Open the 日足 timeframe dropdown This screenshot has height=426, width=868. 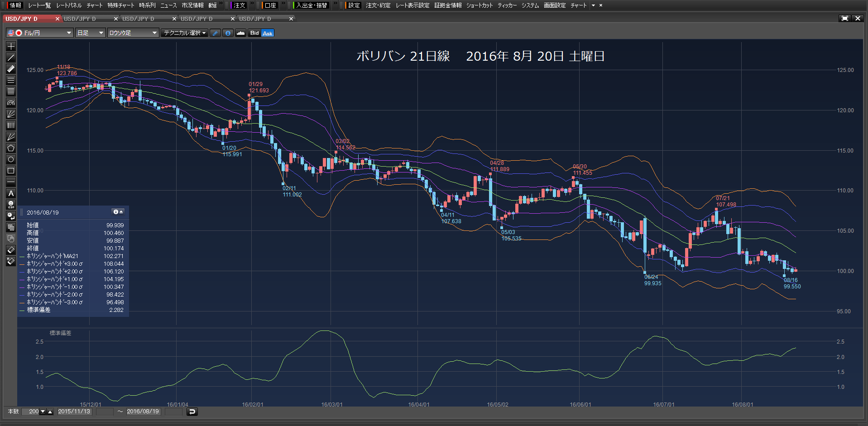tap(90, 33)
